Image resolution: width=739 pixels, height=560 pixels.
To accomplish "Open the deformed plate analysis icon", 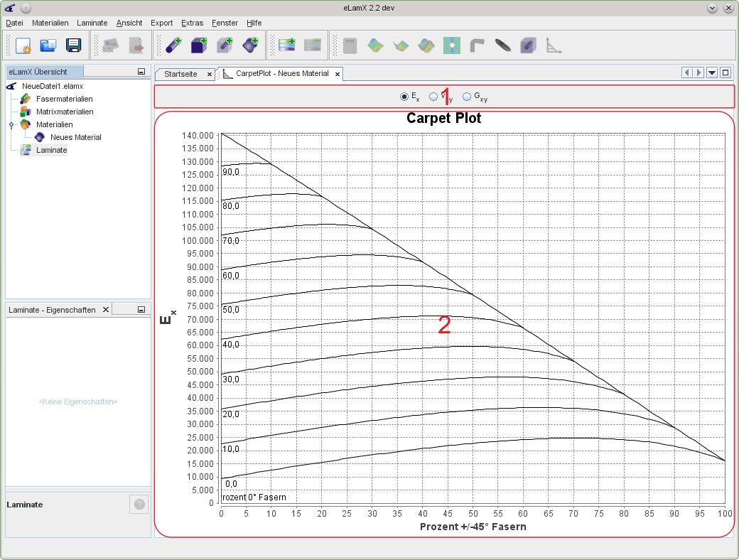I will [x=401, y=45].
